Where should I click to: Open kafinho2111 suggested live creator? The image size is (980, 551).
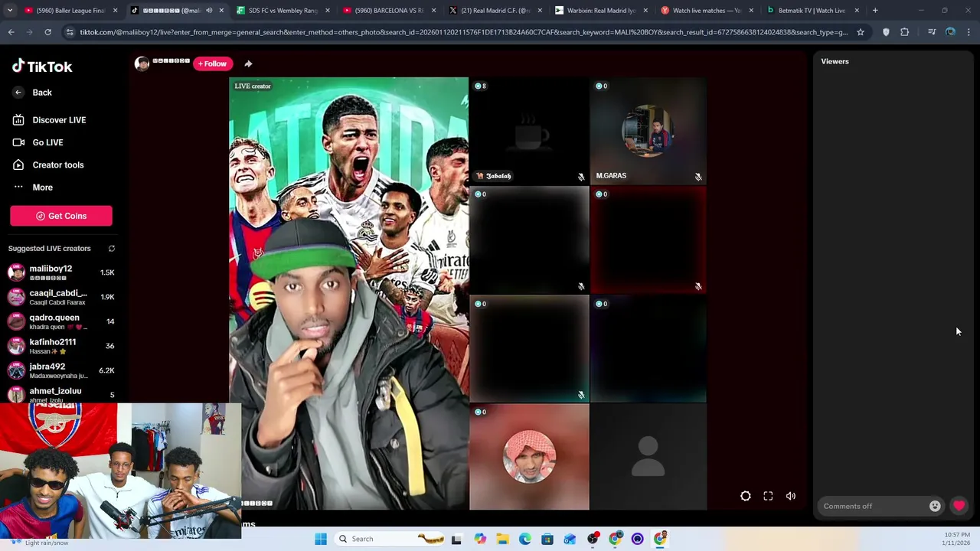(61, 346)
